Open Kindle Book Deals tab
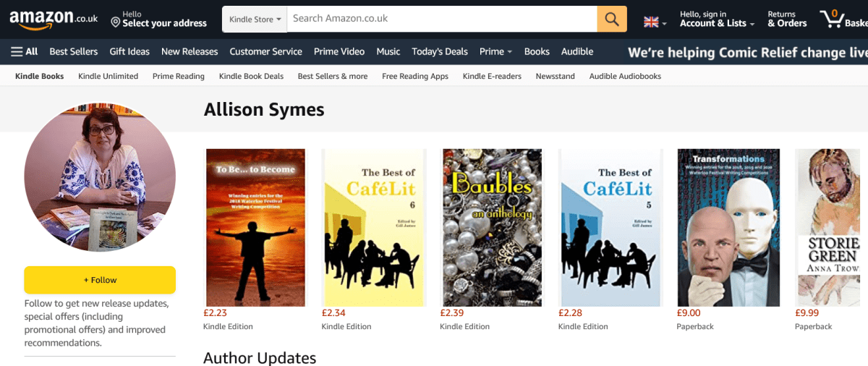Screen dimensions: 868x366 (x=251, y=76)
